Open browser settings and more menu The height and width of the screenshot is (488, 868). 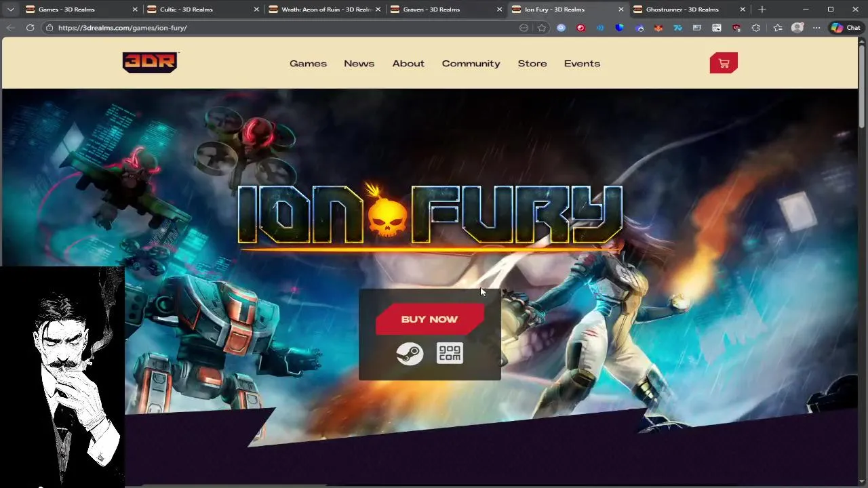tap(816, 28)
